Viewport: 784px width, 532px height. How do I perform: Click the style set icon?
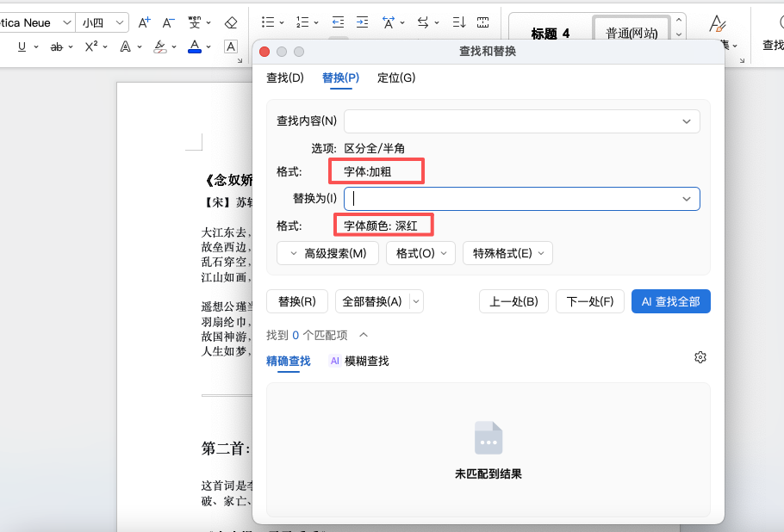(x=717, y=23)
